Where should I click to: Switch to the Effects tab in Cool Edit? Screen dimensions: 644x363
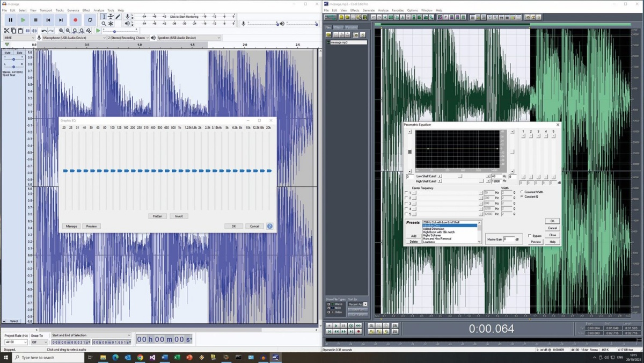coord(338,27)
